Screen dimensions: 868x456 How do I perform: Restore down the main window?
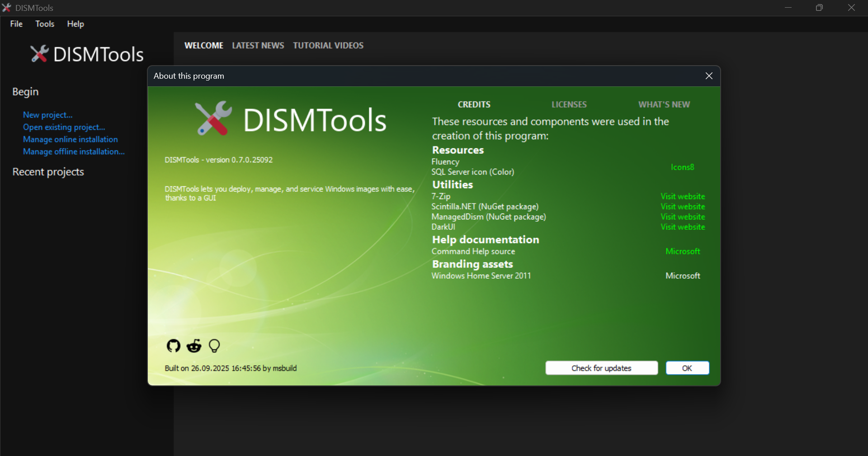(x=819, y=8)
